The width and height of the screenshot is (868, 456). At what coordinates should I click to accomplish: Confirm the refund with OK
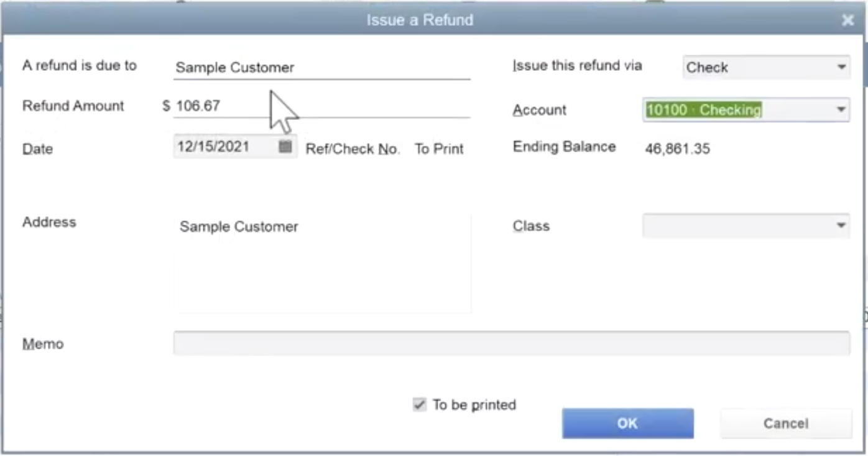tap(628, 423)
